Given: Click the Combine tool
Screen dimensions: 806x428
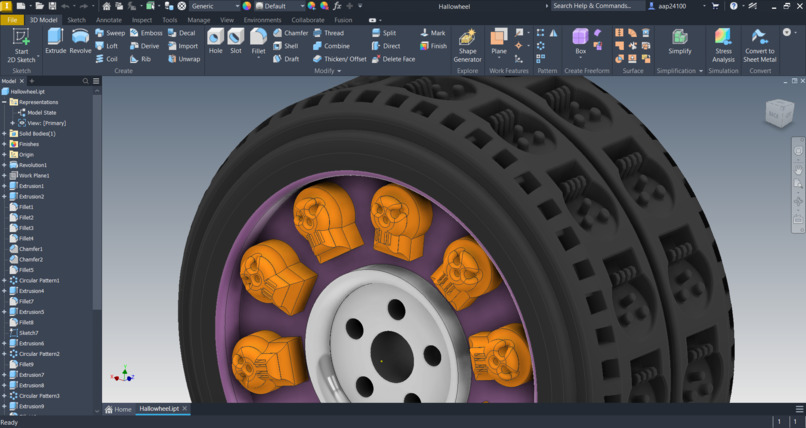Looking at the screenshot, I should pyautogui.click(x=332, y=46).
